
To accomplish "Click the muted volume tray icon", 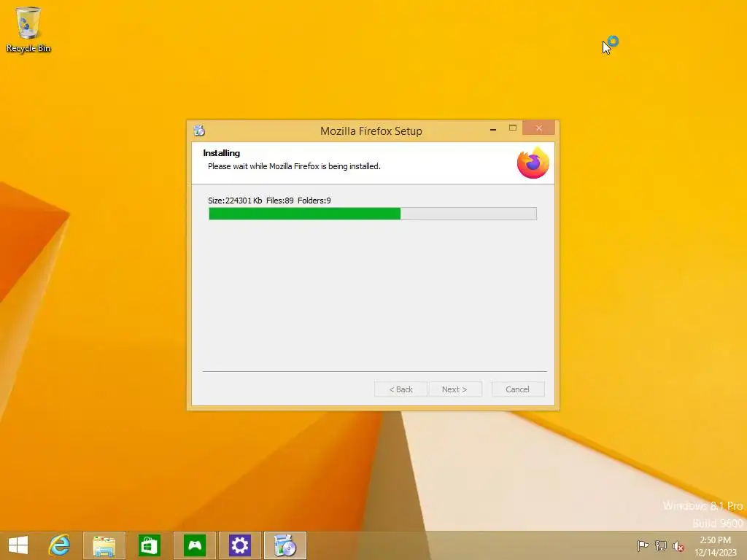I will click(x=678, y=546).
